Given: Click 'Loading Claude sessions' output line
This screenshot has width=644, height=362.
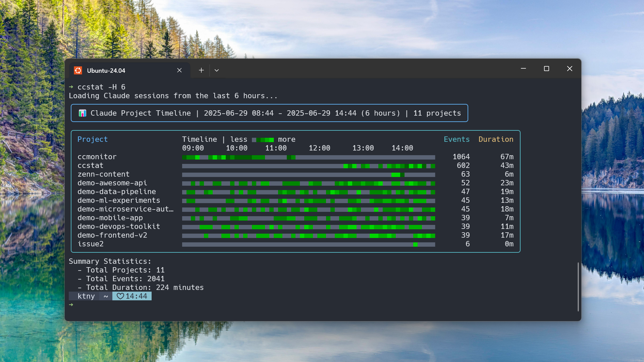Looking at the screenshot, I should click(173, 96).
